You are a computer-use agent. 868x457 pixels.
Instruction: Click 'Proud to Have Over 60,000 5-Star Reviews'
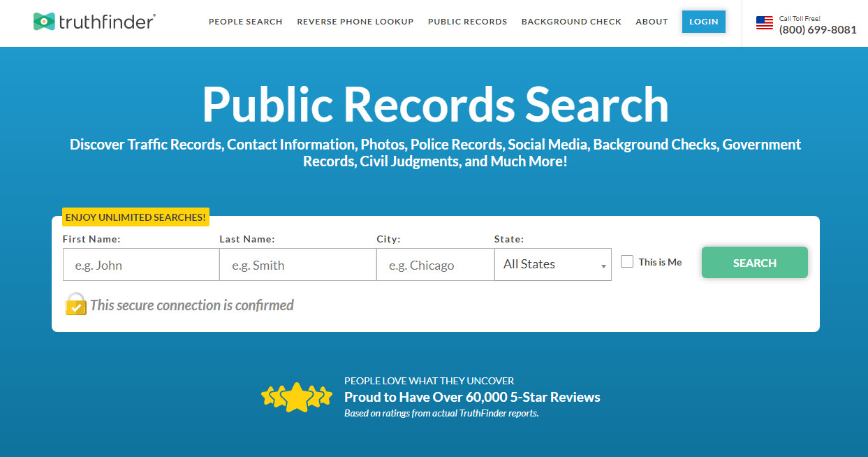(472, 397)
